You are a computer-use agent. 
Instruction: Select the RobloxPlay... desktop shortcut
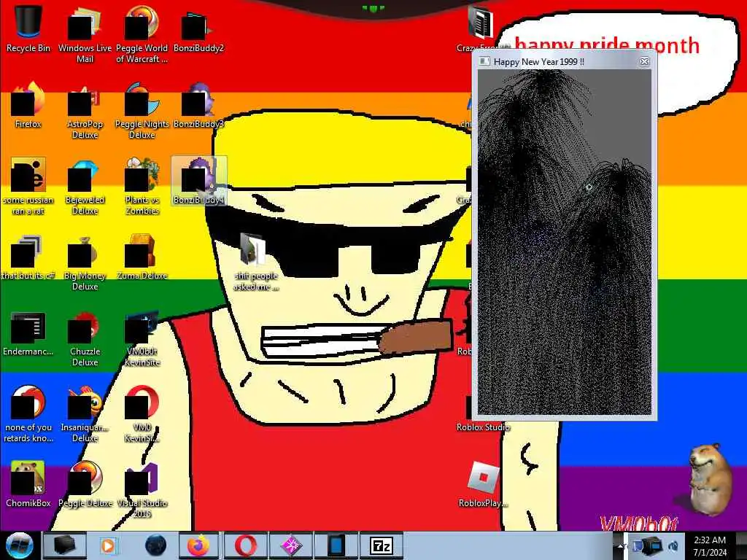point(483,484)
